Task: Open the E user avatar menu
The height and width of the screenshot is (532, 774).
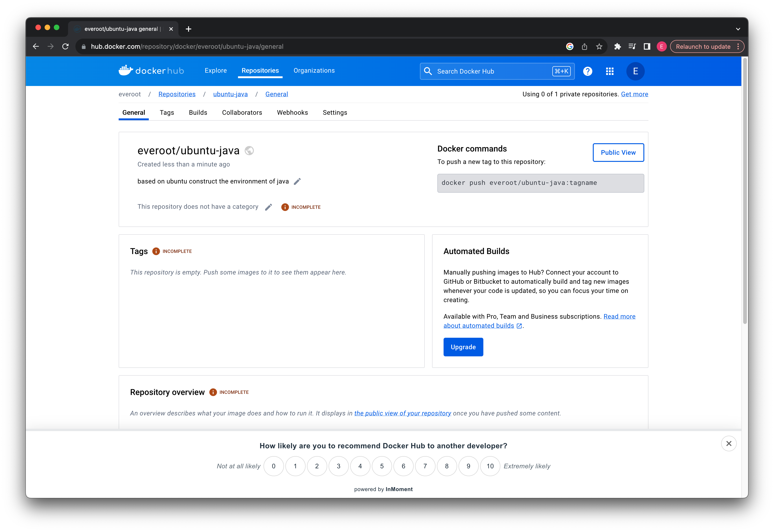Action: [x=635, y=71]
